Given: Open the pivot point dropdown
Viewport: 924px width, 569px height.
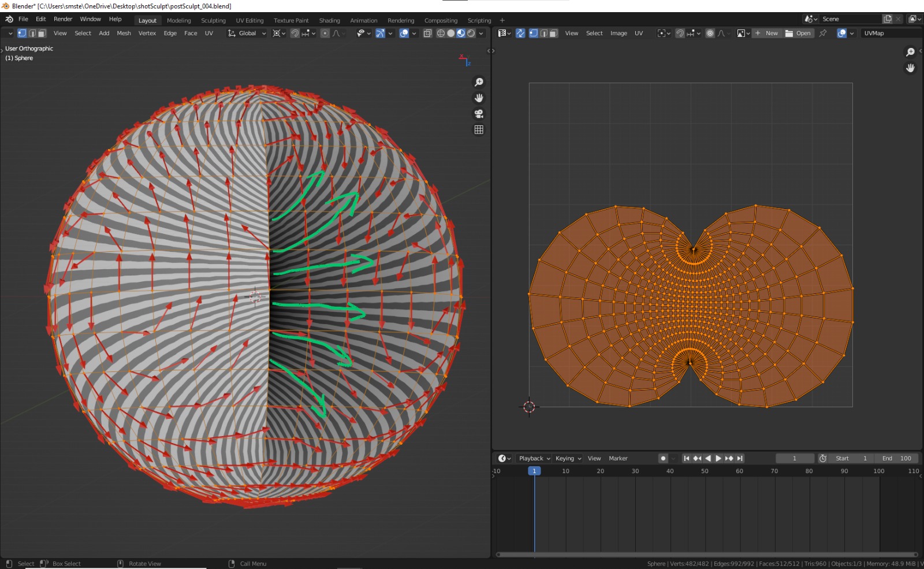Looking at the screenshot, I should pyautogui.click(x=277, y=33).
